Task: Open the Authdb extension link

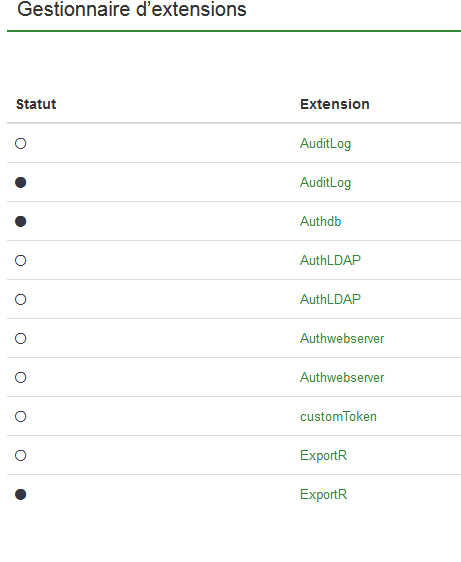Action: coord(320,222)
